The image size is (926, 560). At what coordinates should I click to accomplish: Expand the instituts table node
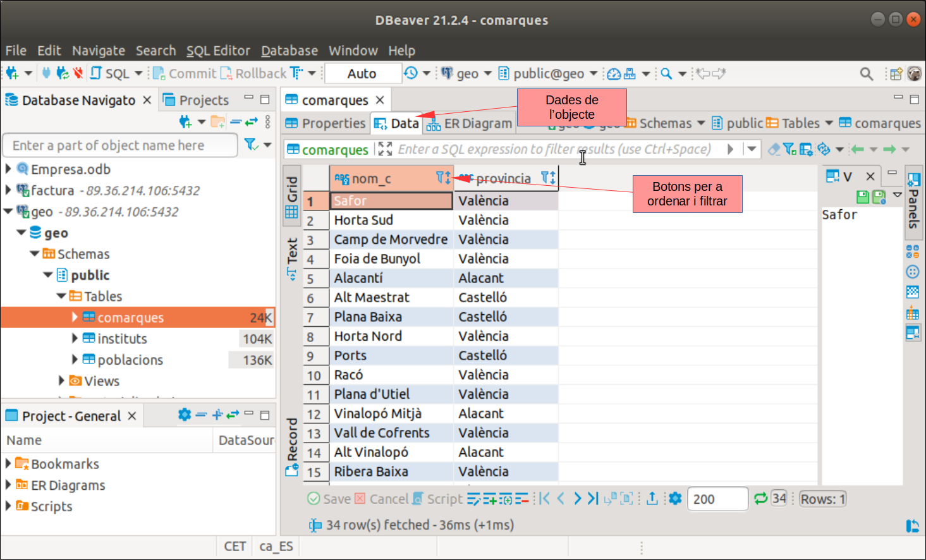[x=75, y=339]
